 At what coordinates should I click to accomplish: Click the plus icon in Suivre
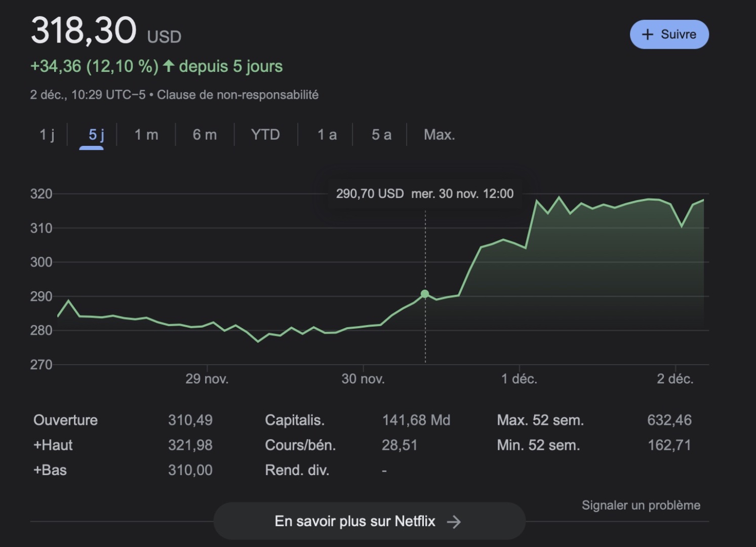click(x=647, y=34)
